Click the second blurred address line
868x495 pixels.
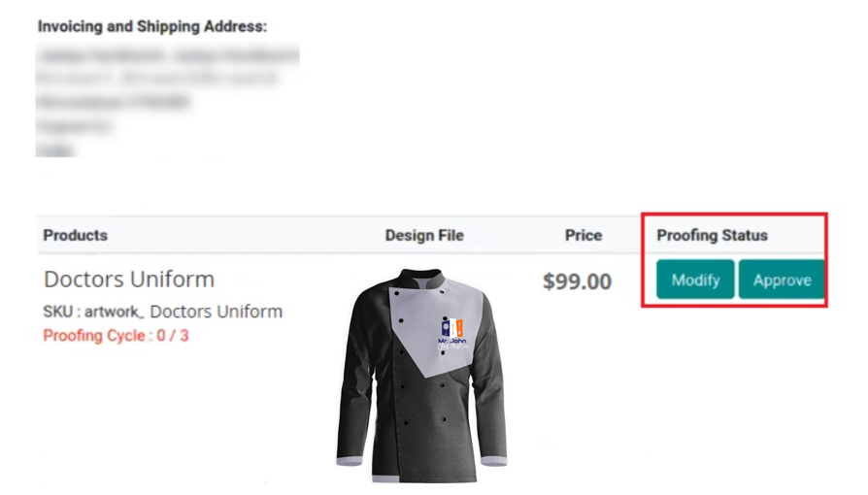[157, 79]
